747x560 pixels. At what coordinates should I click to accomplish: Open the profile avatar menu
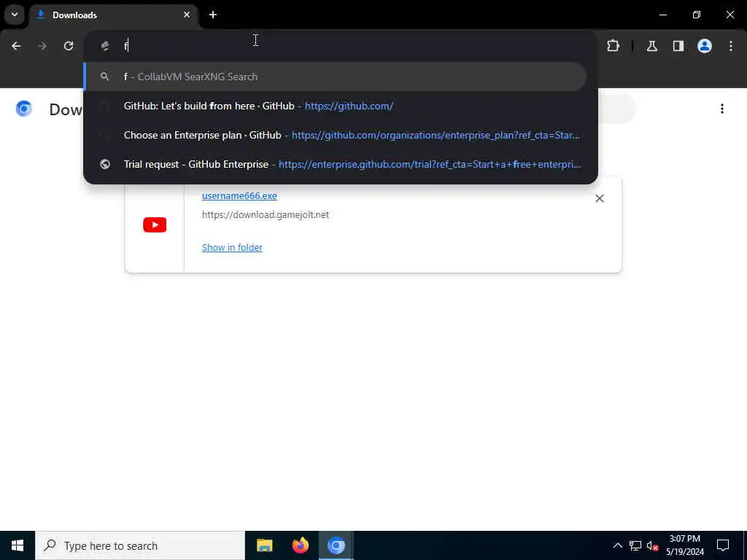click(x=705, y=46)
